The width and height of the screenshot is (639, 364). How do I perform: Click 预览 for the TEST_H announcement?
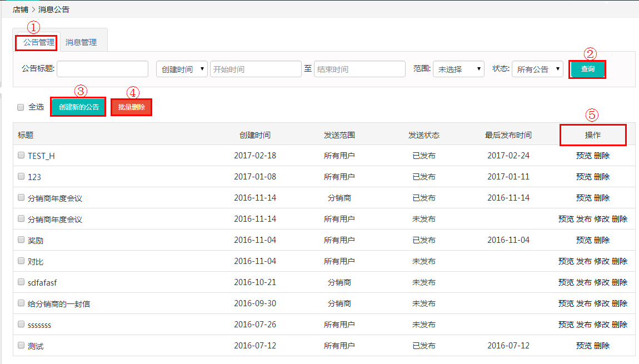[x=583, y=156]
